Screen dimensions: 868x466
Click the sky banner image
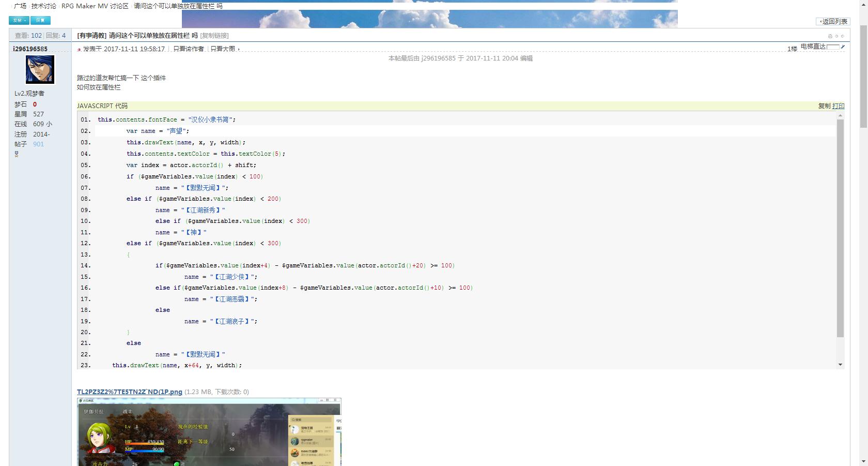[x=429, y=19]
